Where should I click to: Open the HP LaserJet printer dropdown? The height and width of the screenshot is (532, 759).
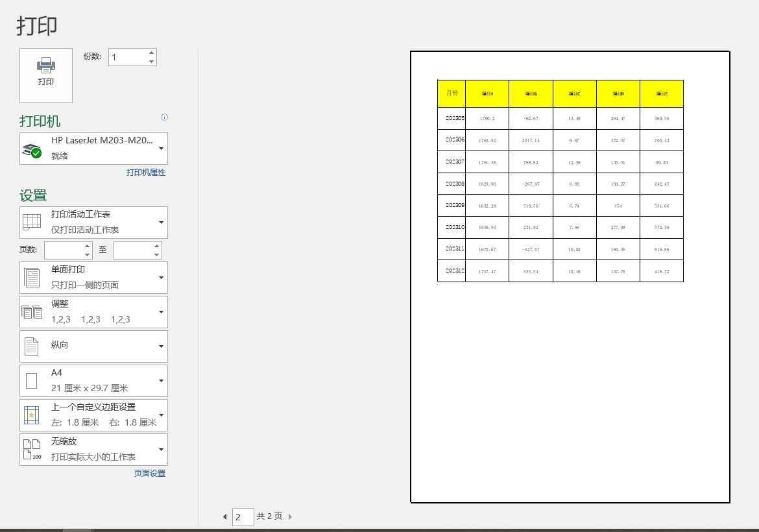pos(94,149)
